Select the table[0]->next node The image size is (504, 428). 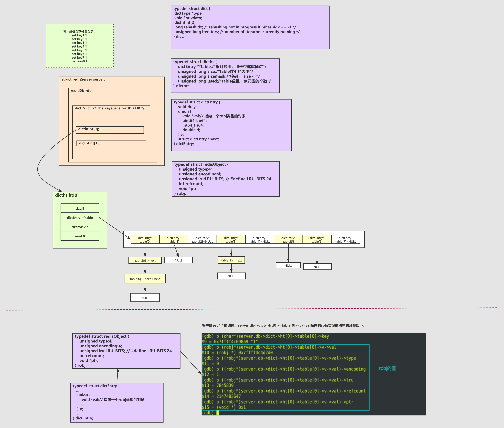tap(145, 260)
